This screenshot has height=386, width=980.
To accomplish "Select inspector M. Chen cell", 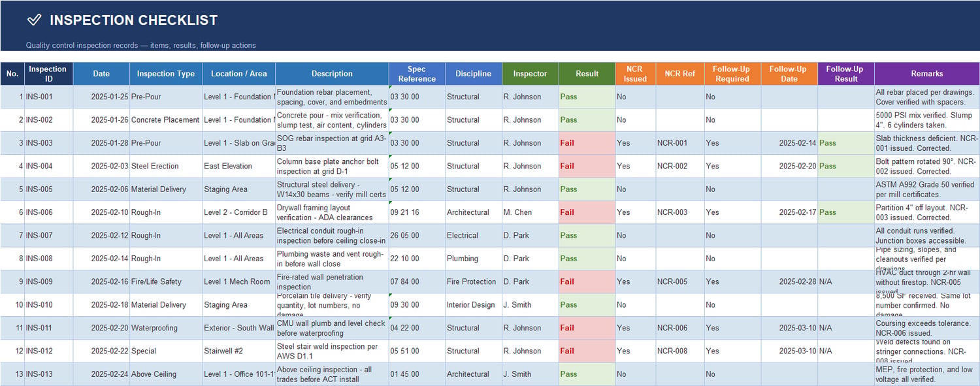I will point(531,212).
